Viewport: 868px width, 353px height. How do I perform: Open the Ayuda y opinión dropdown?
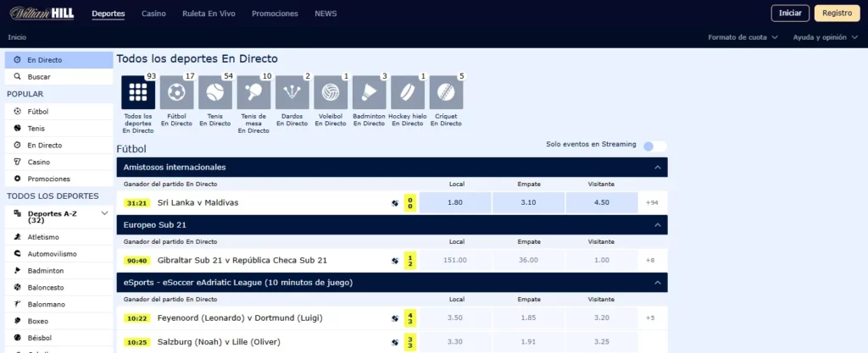[826, 37]
